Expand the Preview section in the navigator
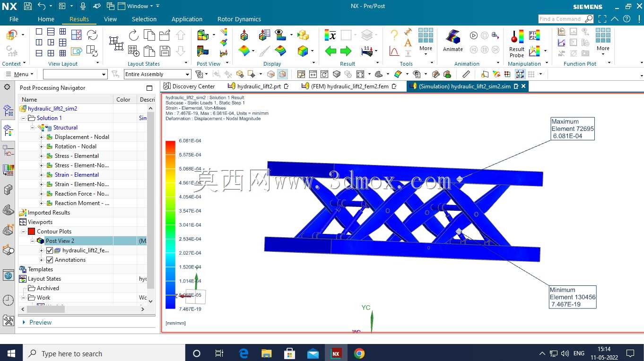The height and width of the screenshot is (361, 644). 24,322
